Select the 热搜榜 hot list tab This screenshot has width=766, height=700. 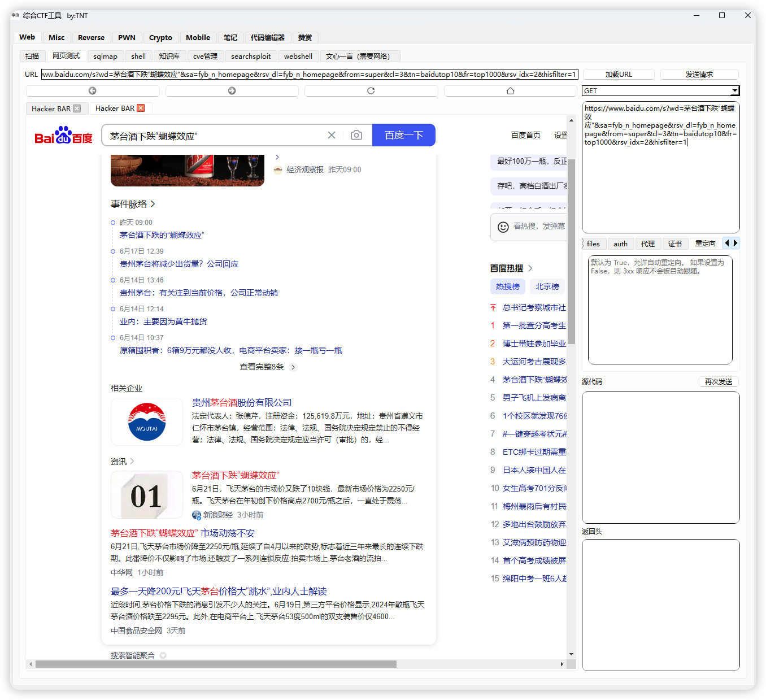click(508, 286)
